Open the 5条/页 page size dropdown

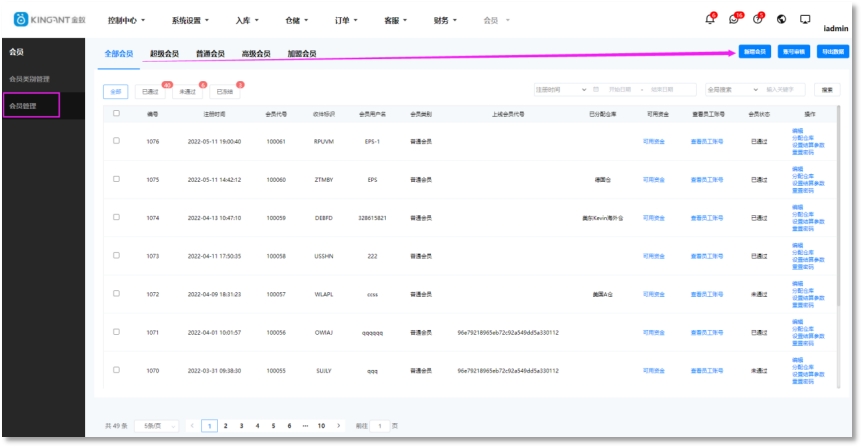tap(155, 426)
